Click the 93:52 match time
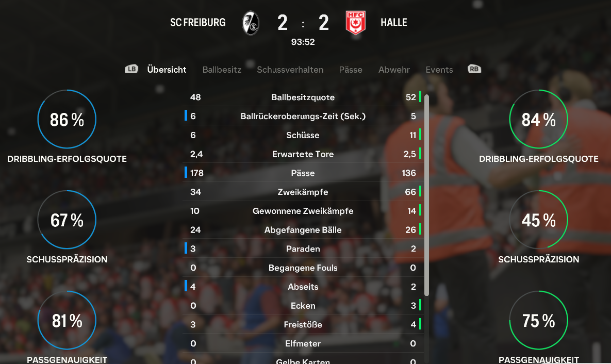Viewport: 611px width, 364px height. [303, 42]
